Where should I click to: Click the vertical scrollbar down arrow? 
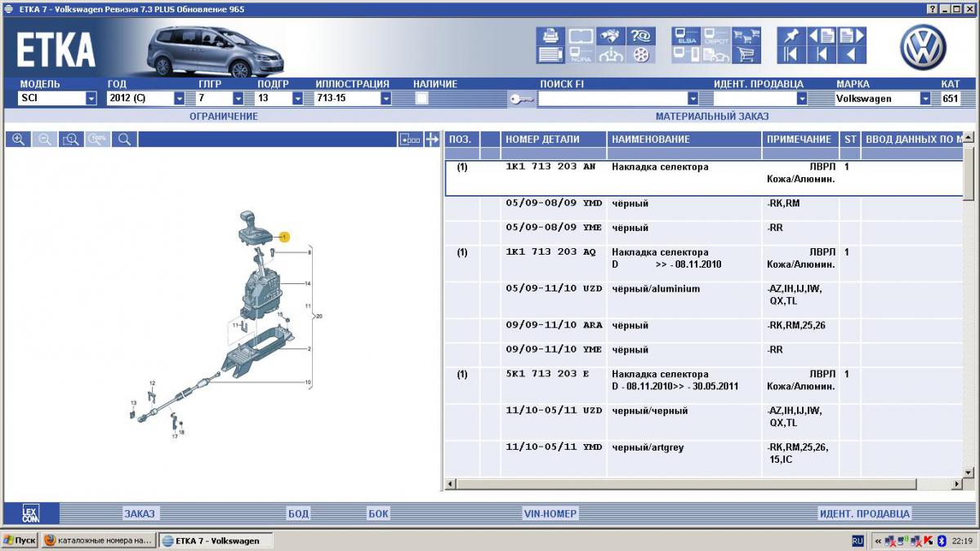point(969,473)
